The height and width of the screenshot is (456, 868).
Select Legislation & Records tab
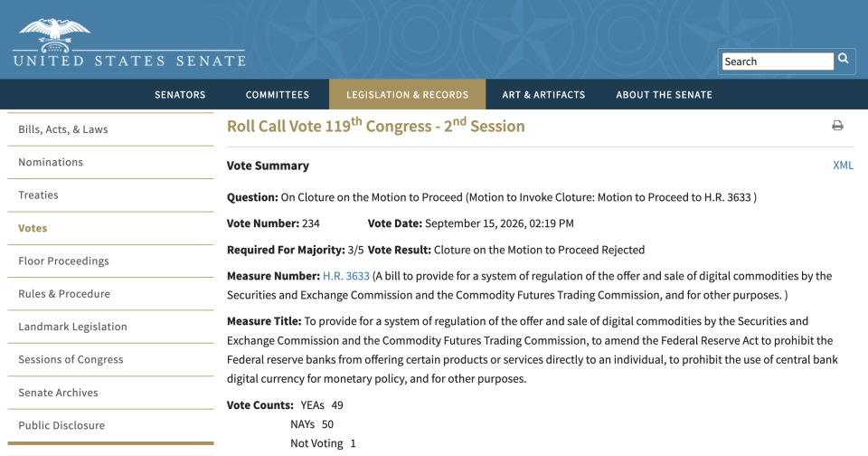(408, 94)
